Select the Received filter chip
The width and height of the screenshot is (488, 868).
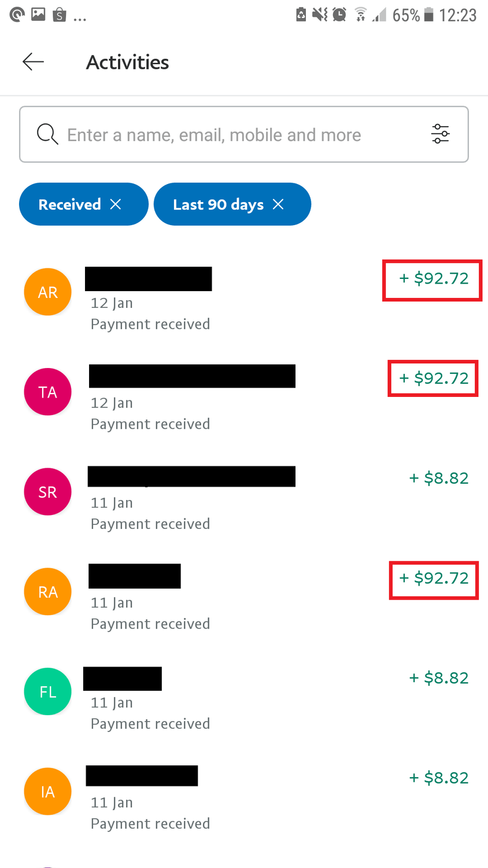tap(84, 204)
